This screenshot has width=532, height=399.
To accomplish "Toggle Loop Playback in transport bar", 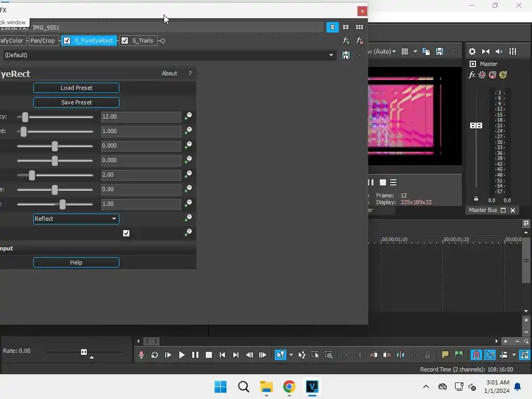I will click(154, 355).
